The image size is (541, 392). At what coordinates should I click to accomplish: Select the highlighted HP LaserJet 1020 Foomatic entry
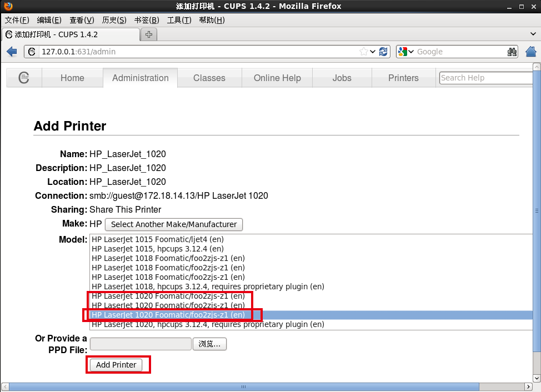pyautogui.click(x=311, y=315)
